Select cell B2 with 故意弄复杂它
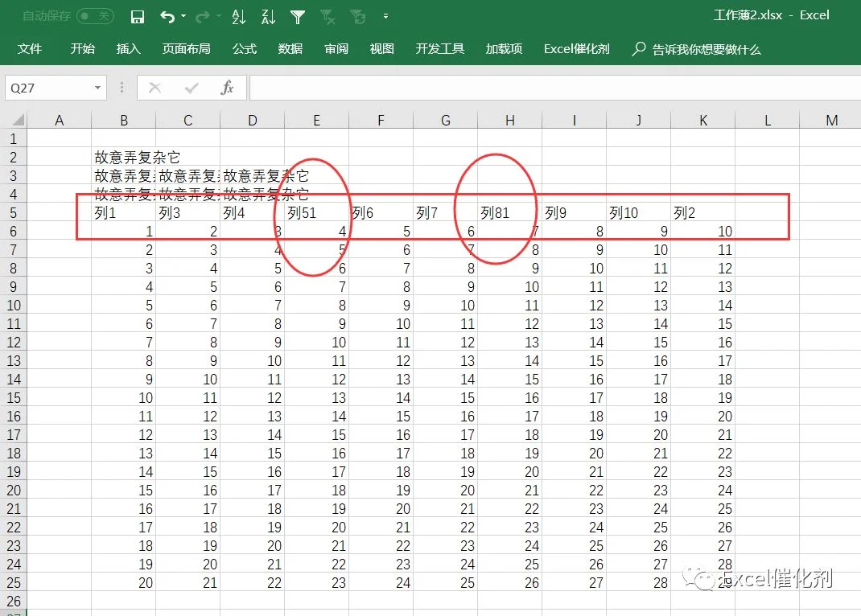This screenshot has height=616, width=861. tap(124, 158)
